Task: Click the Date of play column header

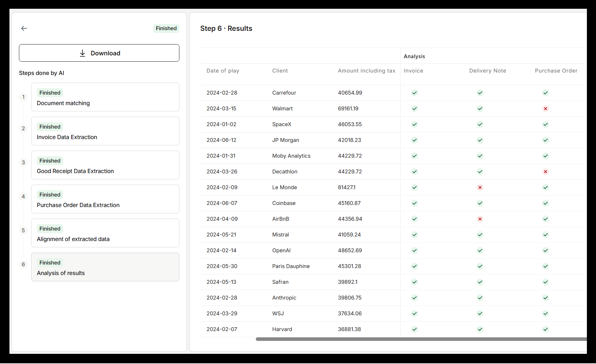Action: [222, 71]
